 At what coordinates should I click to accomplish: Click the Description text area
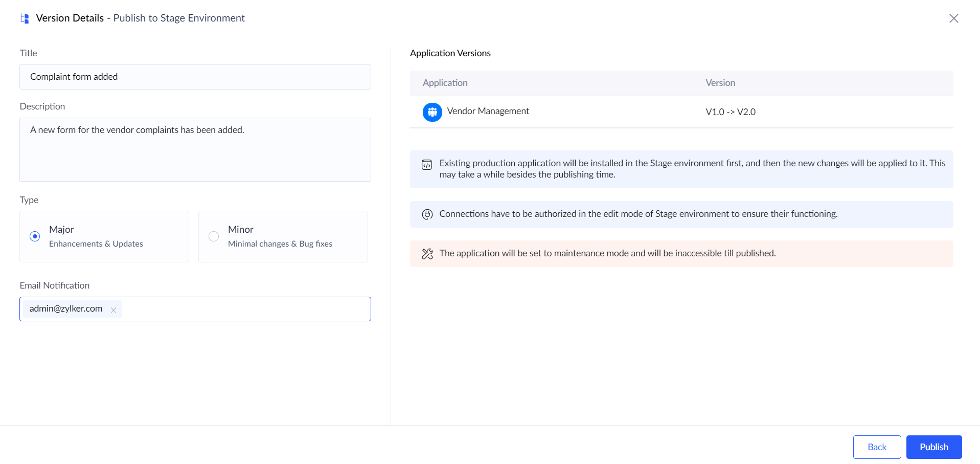coord(195,149)
